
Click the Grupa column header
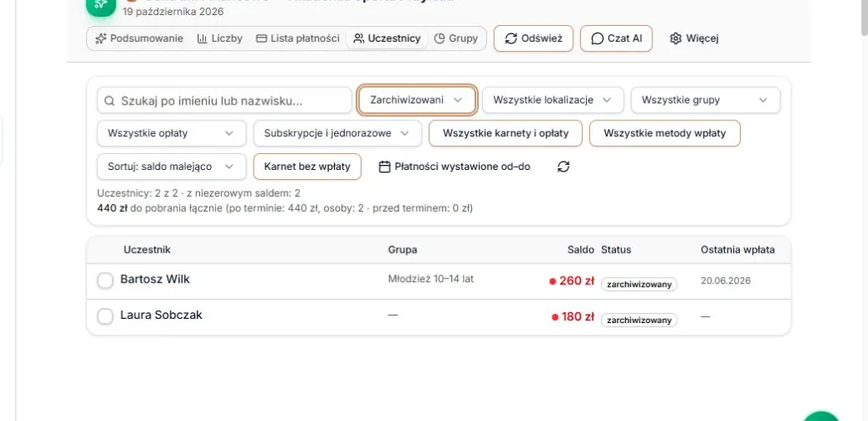[403, 250]
